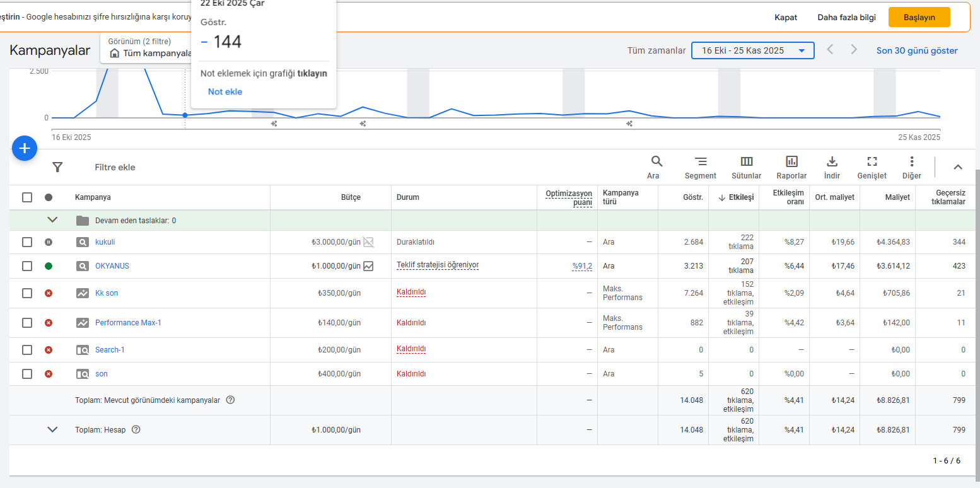Click Not ekle in the tooltip

click(225, 92)
